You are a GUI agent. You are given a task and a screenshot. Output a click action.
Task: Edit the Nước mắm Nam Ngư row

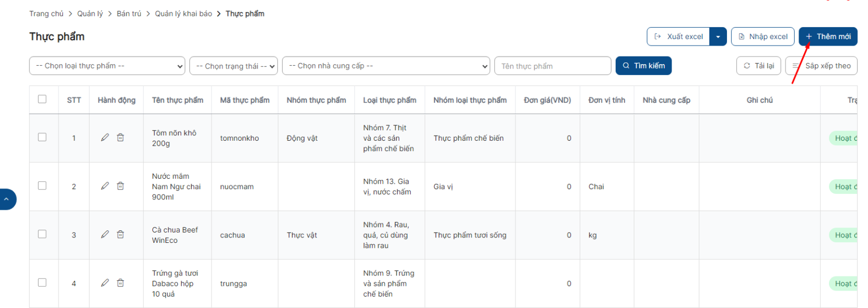105,186
